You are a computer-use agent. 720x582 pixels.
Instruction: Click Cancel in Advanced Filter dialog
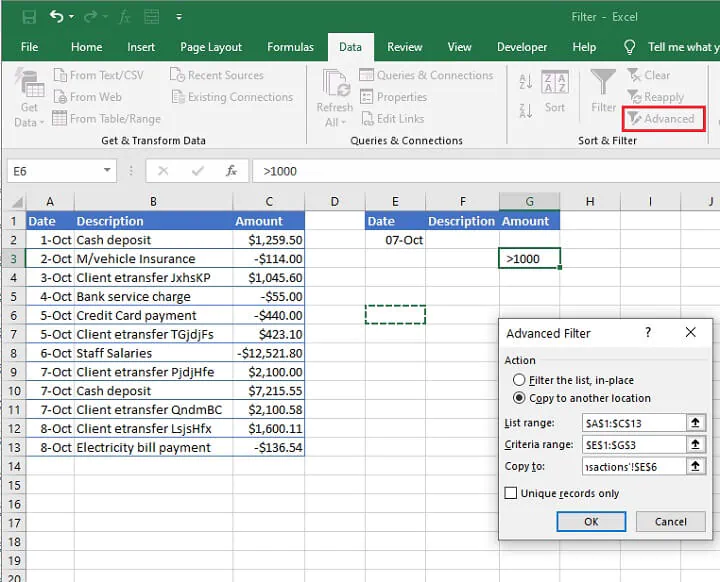point(670,522)
